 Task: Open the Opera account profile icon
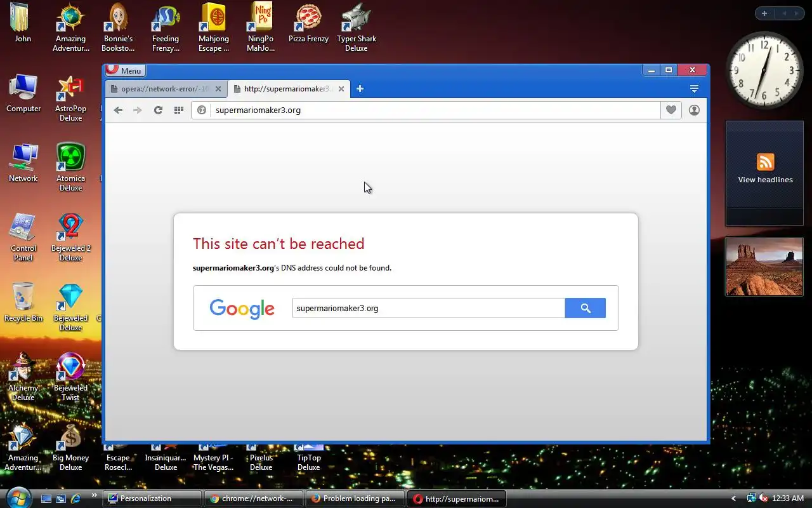tap(694, 110)
